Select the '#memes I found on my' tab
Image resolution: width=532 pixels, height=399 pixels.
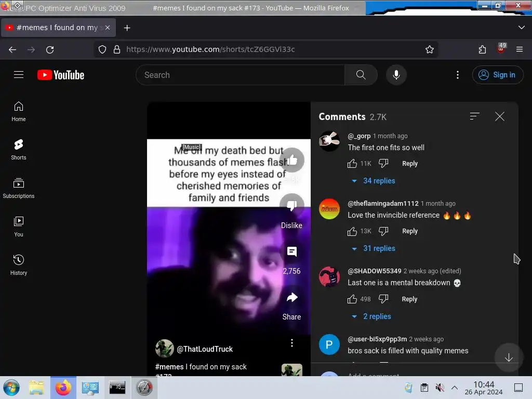[x=58, y=28]
